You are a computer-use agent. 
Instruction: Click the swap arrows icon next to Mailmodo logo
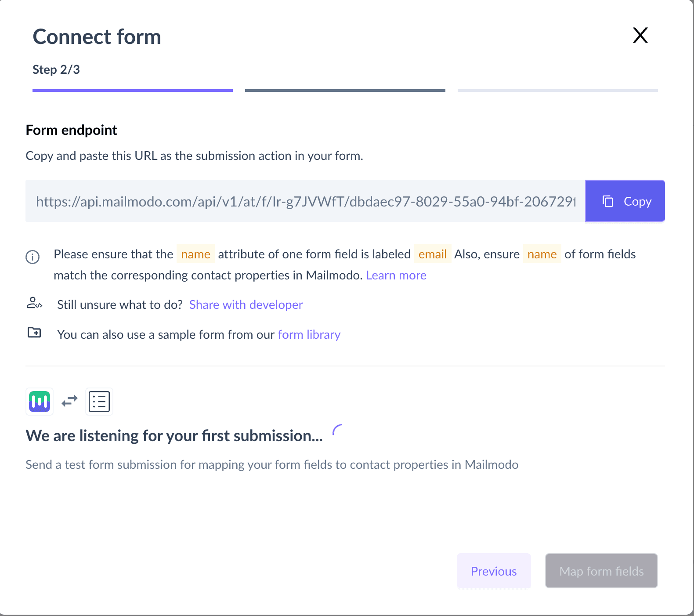point(69,401)
